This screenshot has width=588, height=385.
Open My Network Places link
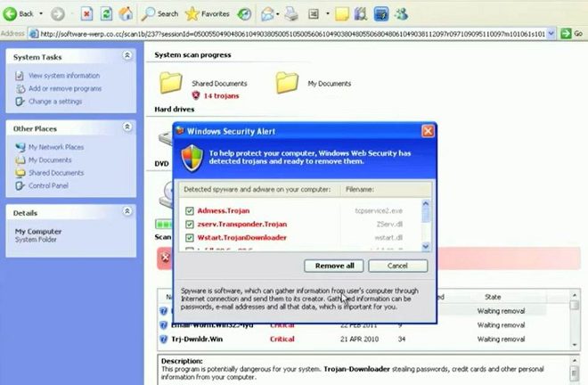(56, 147)
